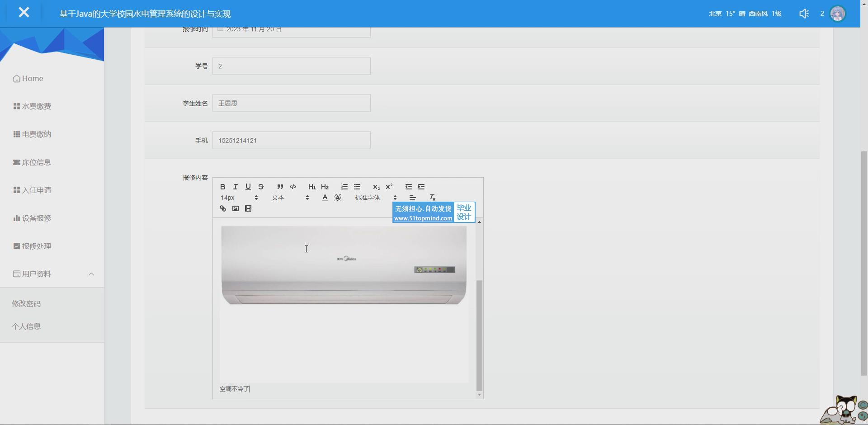Apply Heading 2 style

325,187
